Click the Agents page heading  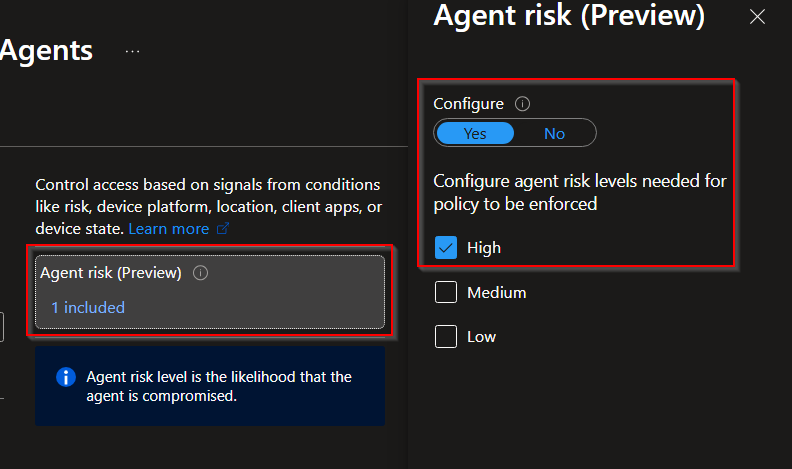tap(47, 50)
